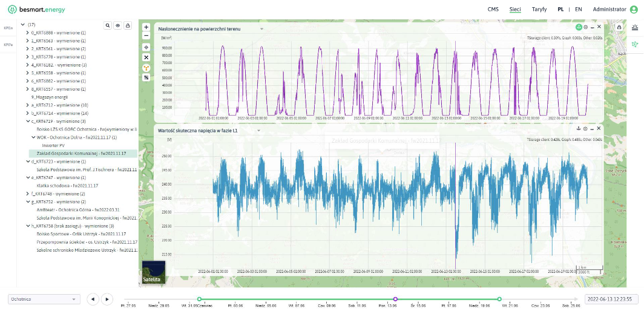Select Szkoła Podstawowa im. Prof. J.Tischnera item
Viewport: 644px width, 311px height.
pos(87,169)
